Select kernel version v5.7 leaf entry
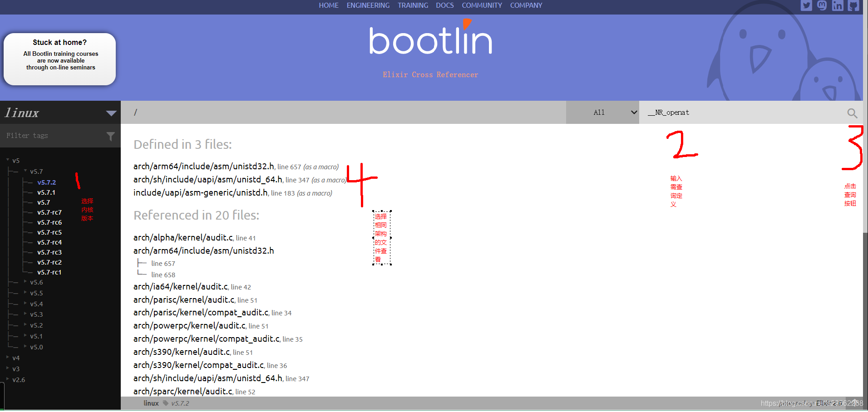The width and height of the screenshot is (868, 412). click(x=44, y=202)
